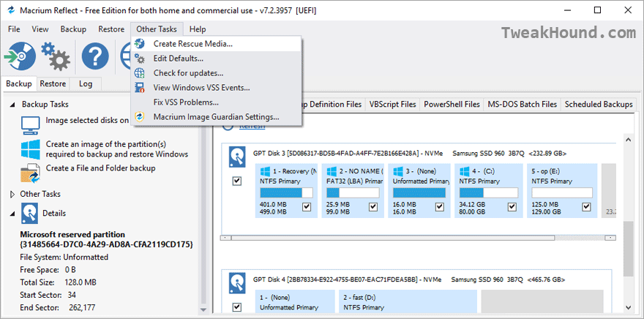
Task: Click the GPT Disk 4 drive icon
Action: click(x=237, y=283)
